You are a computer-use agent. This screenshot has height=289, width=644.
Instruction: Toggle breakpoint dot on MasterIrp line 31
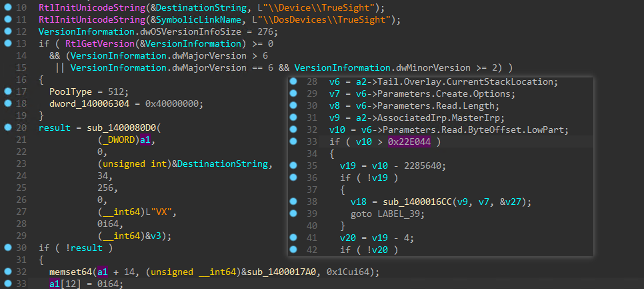tap(293, 117)
